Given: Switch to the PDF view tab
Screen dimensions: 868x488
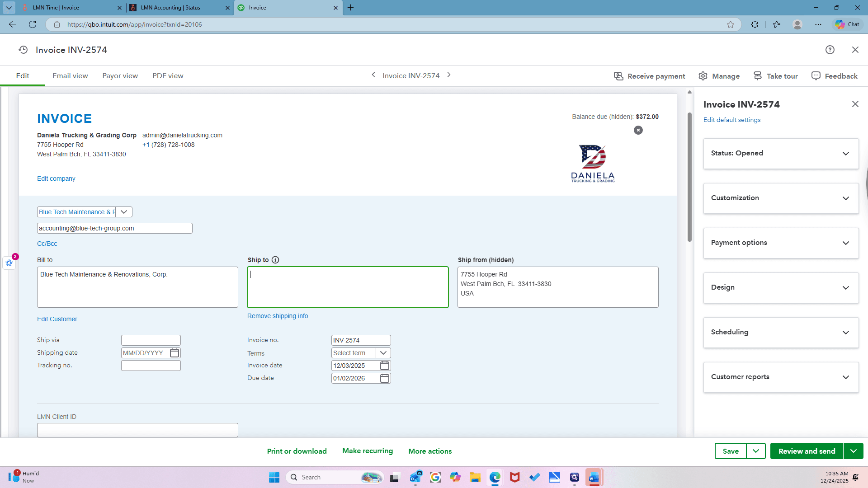Looking at the screenshot, I should [x=168, y=76].
